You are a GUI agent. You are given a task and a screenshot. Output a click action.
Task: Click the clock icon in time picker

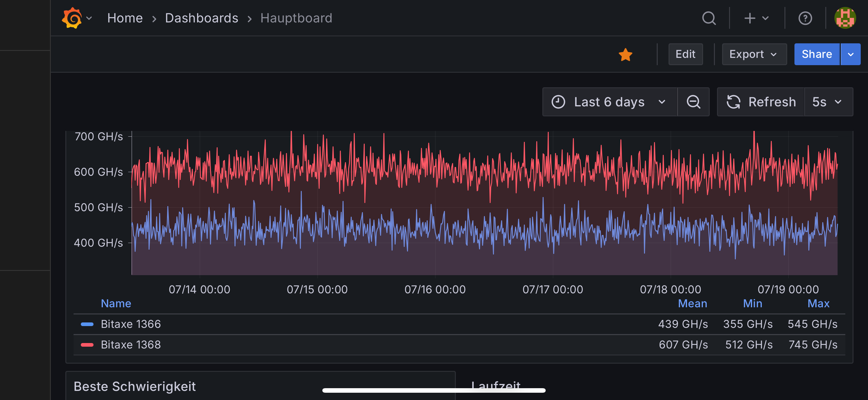[558, 102]
